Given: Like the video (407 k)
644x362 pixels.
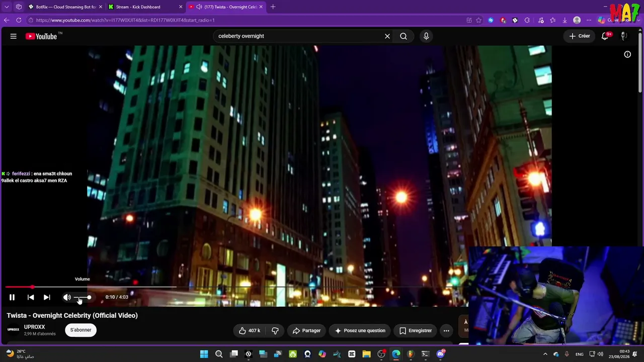Looking at the screenshot, I should [x=250, y=330].
